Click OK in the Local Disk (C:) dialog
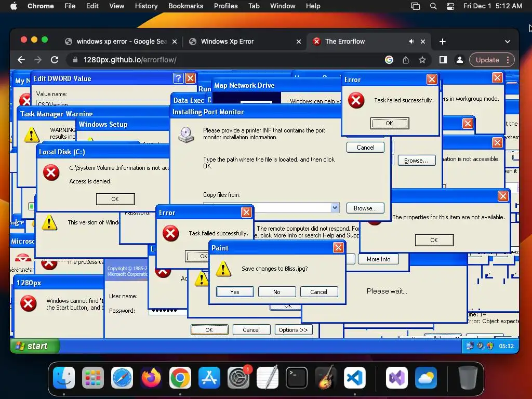 coord(115,199)
